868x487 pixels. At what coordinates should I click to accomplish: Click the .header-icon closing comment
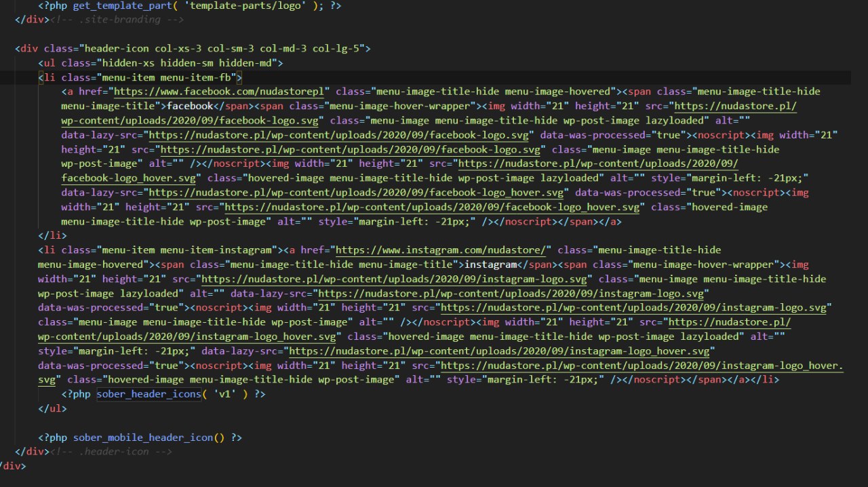(110, 452)
